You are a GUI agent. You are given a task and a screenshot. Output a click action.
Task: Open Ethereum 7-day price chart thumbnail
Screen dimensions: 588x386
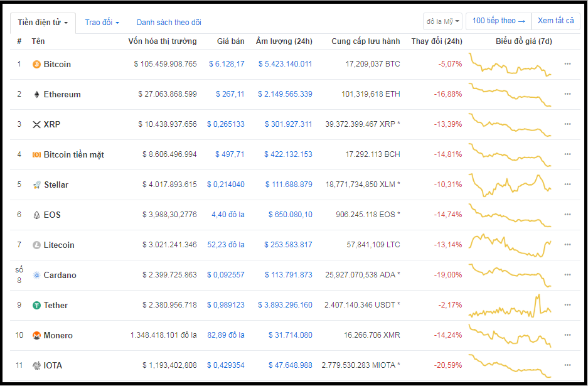[510, 95]
